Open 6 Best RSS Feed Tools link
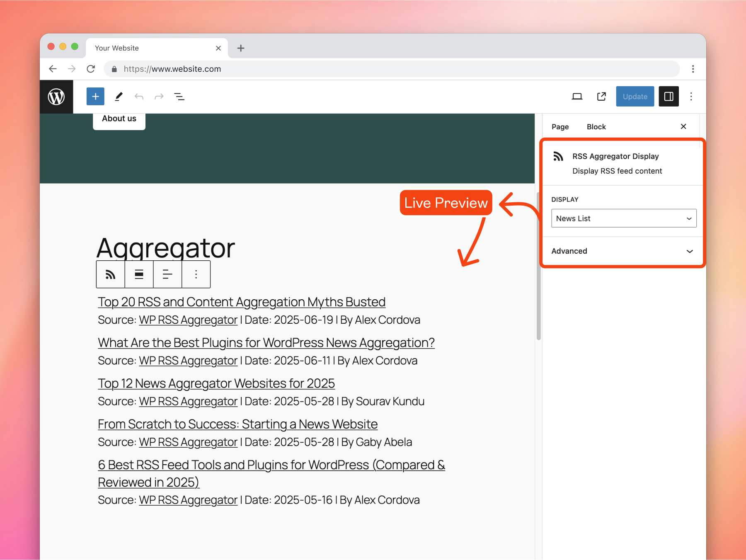746x560 pixels. click(271, 473)
